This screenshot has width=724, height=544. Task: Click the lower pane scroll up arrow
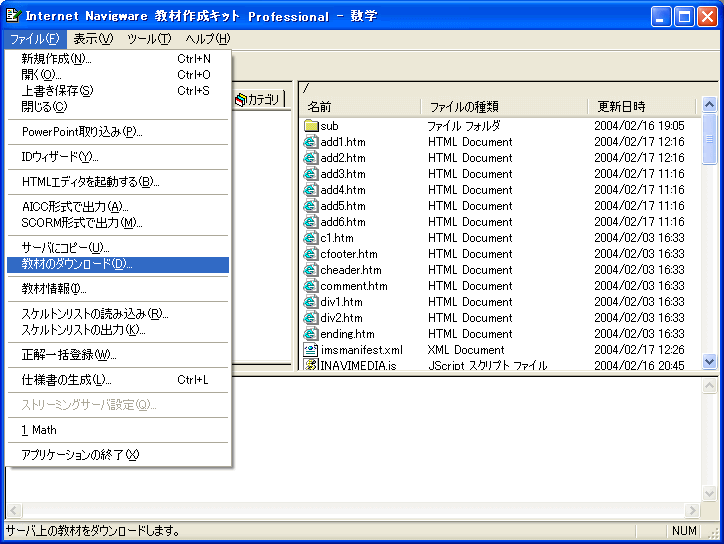[709, 386]
